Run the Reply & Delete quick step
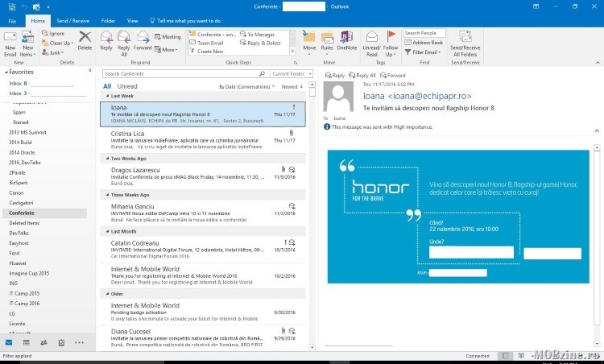Screen dimensions: 604x364 pos(260,43)
